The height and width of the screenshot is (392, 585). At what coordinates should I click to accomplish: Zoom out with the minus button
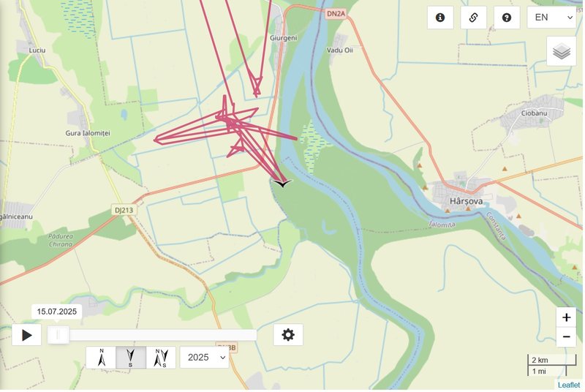coord(566,337)
